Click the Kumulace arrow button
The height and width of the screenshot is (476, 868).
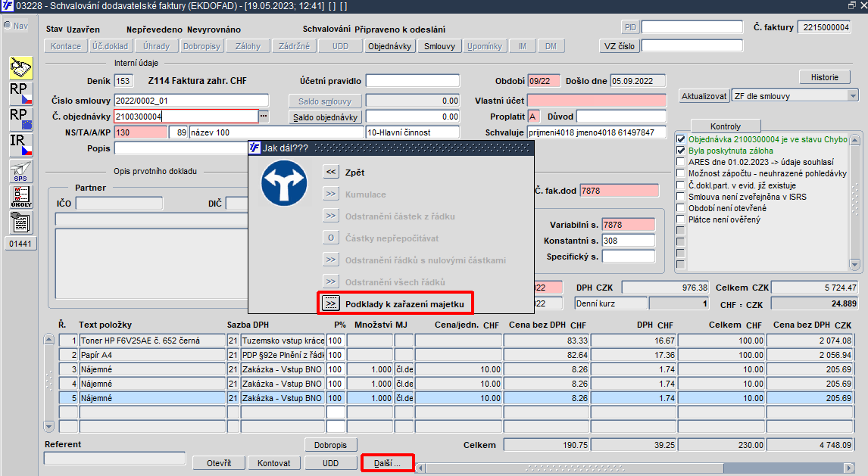[x=331, y=194]
